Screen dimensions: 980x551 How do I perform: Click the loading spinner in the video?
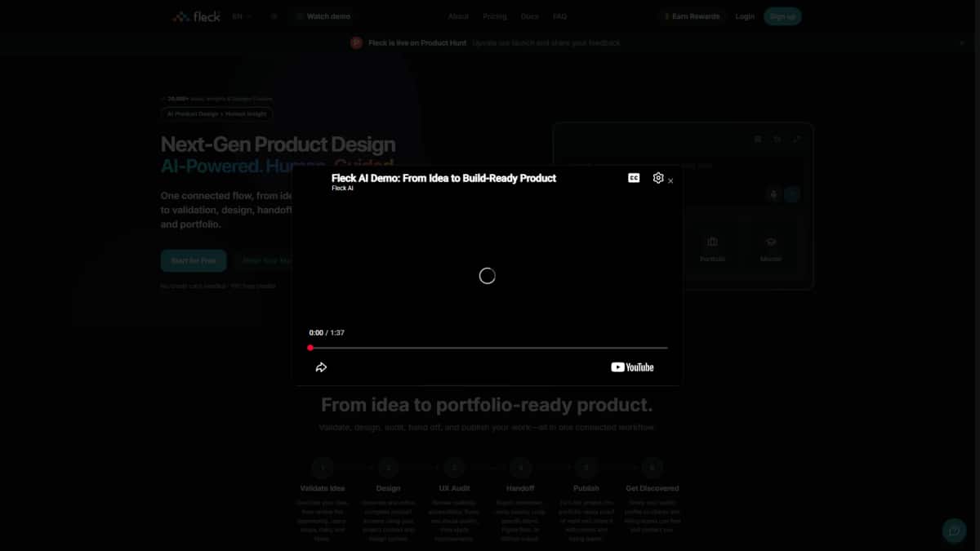[487, 276]
